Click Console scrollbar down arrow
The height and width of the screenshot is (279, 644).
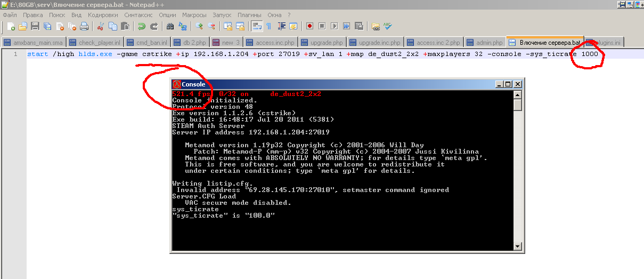(x=517, y=246)
